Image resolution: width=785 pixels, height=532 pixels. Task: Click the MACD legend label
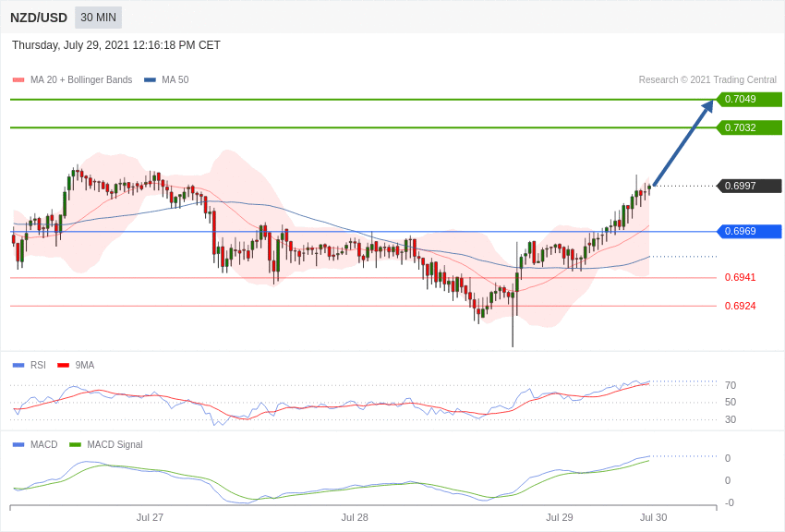pyautogui.click(x=44, y=444)
